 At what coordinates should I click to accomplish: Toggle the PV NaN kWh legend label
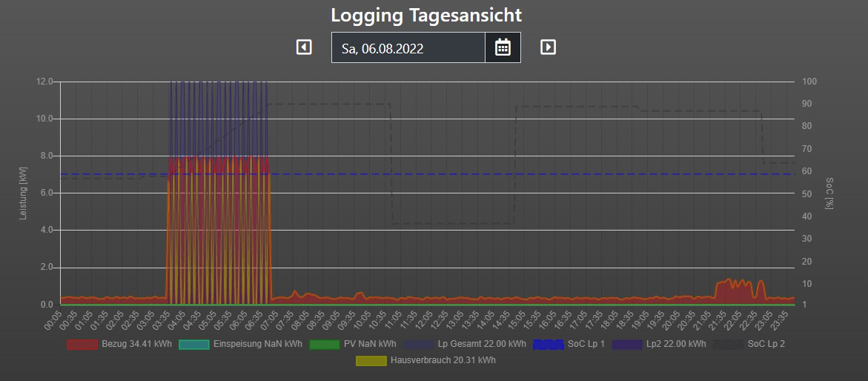pos(370,344)
